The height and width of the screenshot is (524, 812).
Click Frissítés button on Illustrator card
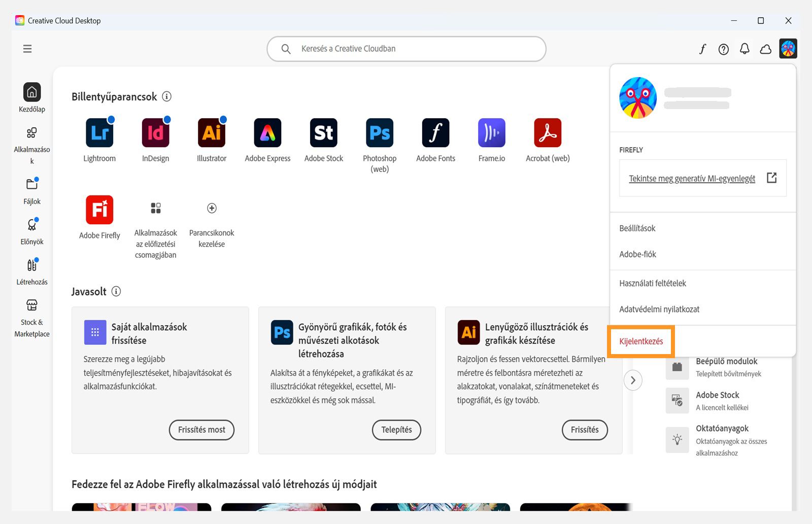tap(585, 430)
